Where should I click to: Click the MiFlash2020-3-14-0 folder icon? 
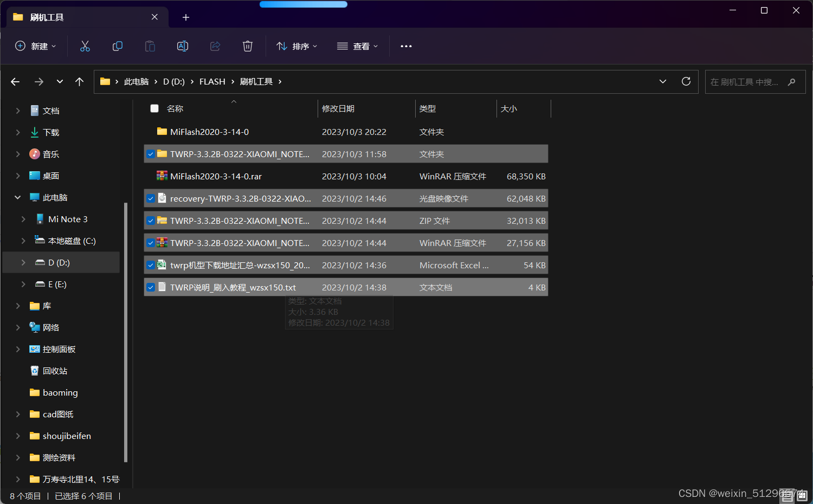pyautogui.click(x=162, y=131)
